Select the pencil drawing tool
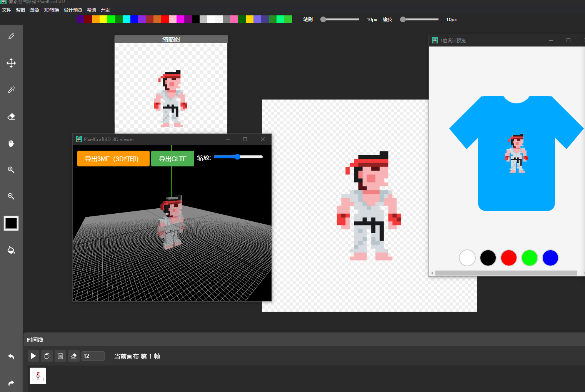585x392 pixels. [11, 36]
